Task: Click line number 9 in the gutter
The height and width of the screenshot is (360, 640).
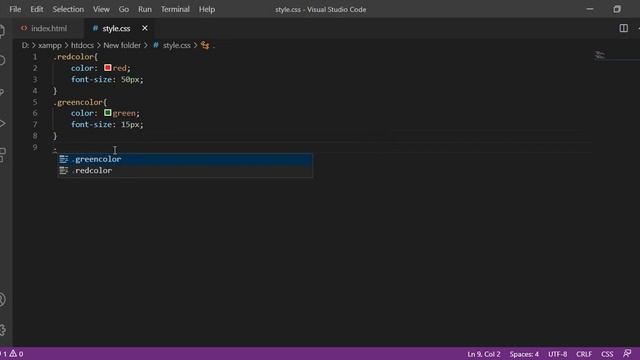Action: 35,147
